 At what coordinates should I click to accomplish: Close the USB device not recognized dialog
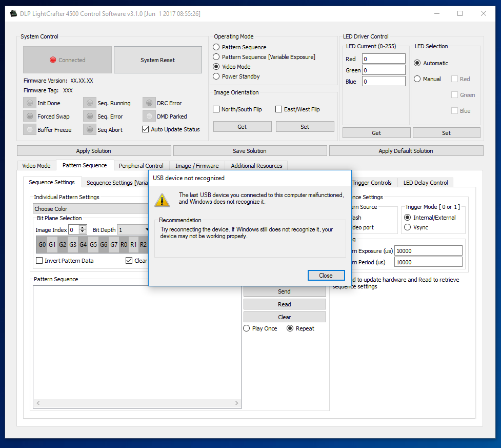326,276
